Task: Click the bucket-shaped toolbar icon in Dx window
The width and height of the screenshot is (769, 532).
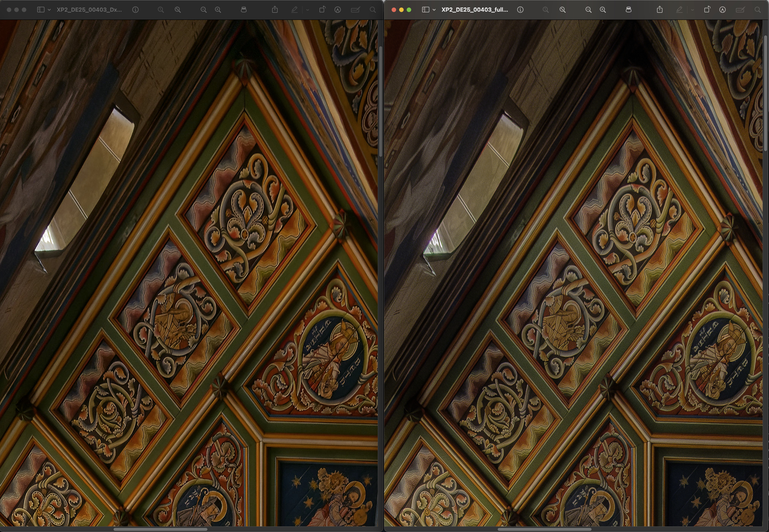Action: [x=244, y=10]
